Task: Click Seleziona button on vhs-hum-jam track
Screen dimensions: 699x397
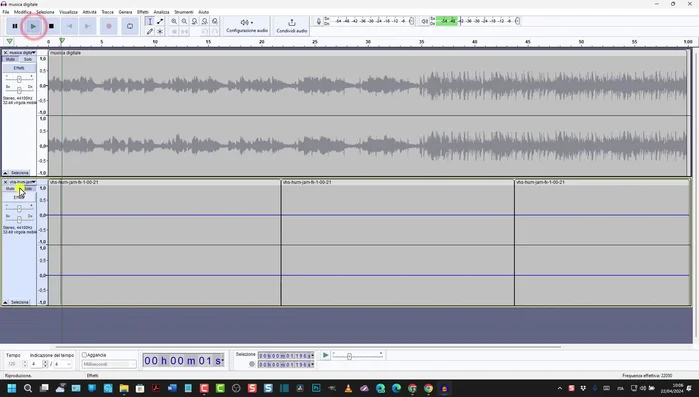Action: tap(20, 303)
